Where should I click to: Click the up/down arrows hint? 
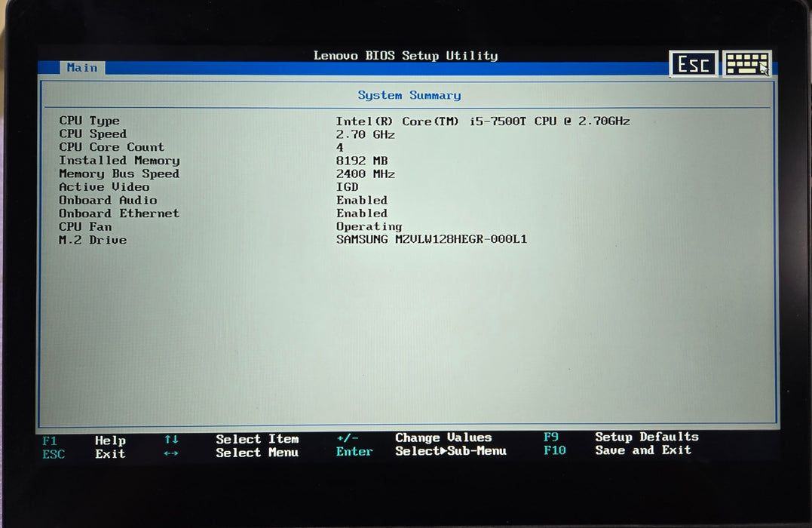click(x=171, y=440)
